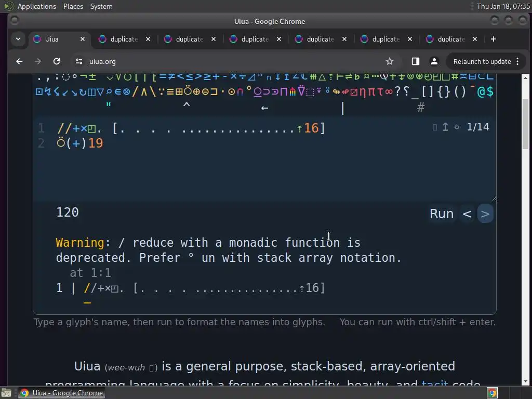Insert the multiply × glyph
The height and width of the screenshot is (399, 532).
click(x=233, y=76)
